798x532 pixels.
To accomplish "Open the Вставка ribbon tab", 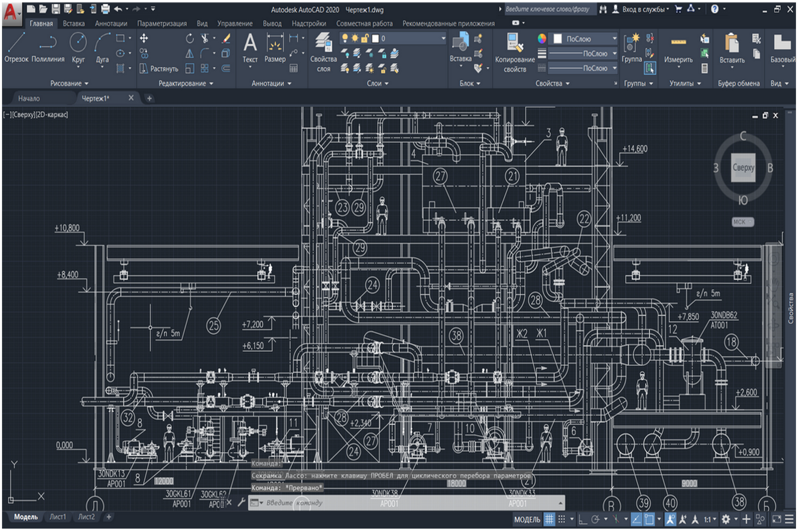I will point(73,23).
